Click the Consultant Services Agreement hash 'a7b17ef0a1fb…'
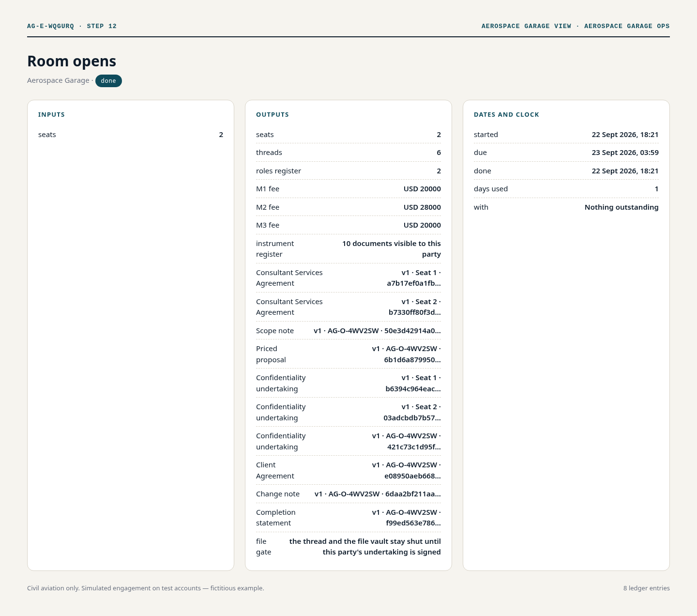This screenshot has height=616, width=697. coord(414,283)
